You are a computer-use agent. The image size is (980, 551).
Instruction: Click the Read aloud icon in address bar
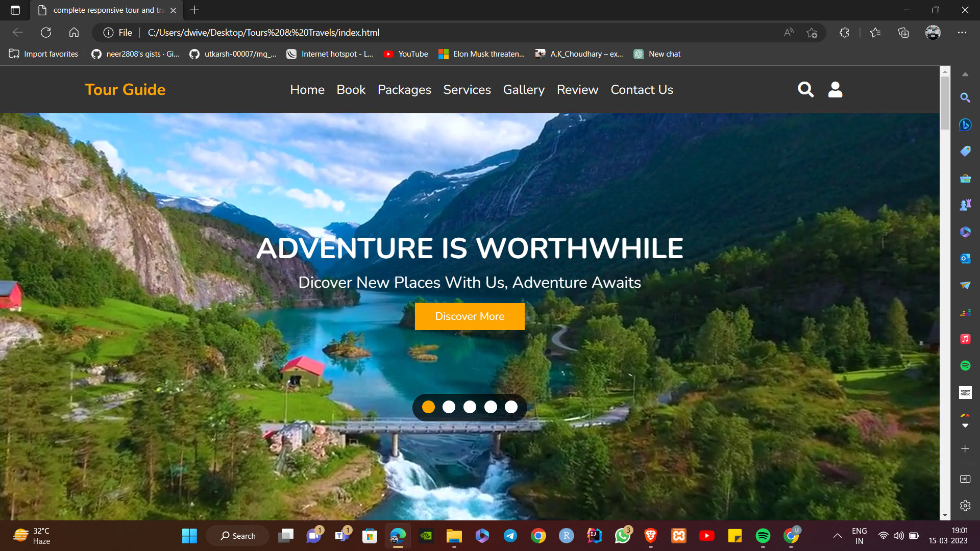click(x=789, y=33)
